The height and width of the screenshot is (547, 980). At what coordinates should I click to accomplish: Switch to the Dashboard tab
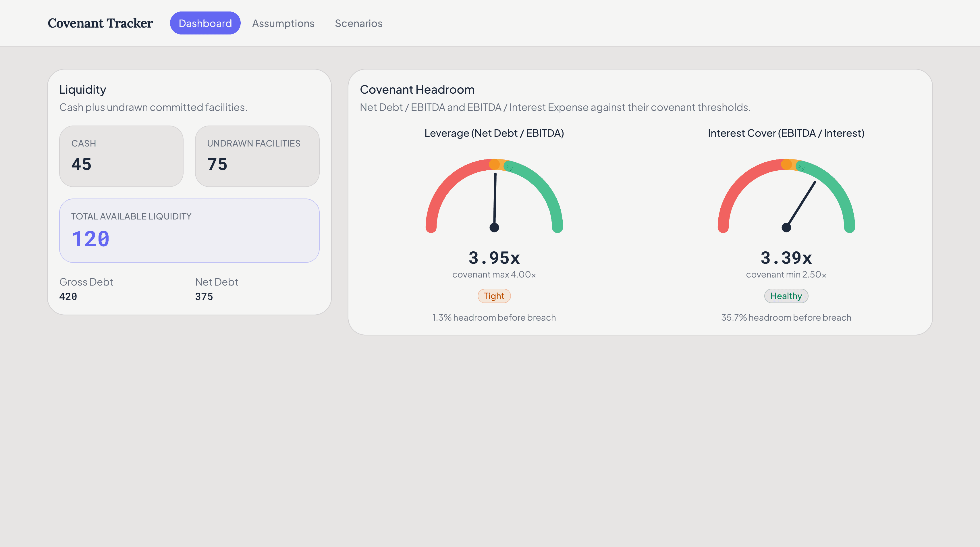click(x=205, y=23)
